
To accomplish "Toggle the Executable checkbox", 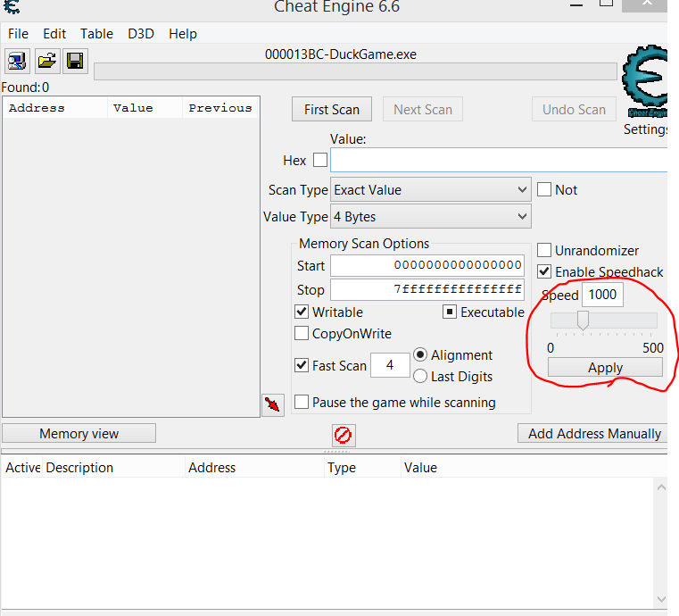I will [450, 312].
